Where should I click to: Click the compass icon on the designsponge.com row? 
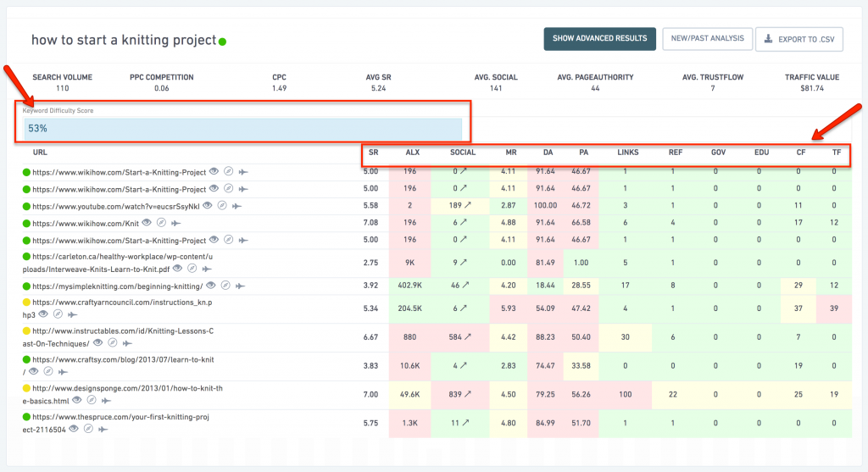[92, 400]
